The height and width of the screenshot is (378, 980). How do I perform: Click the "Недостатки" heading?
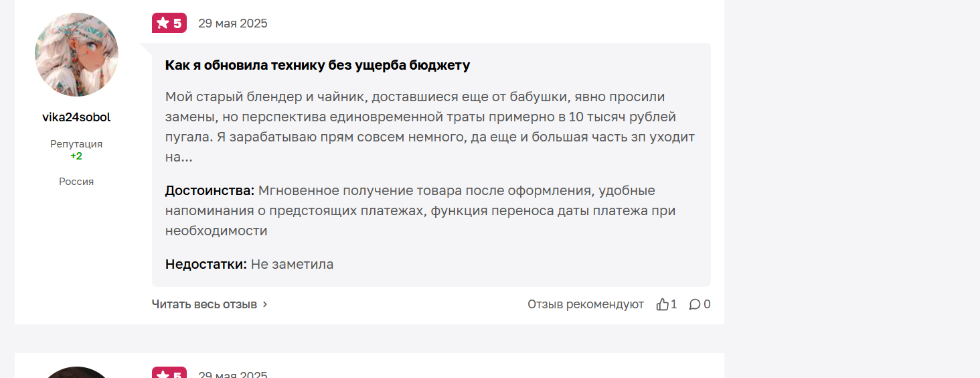[x=206, y=264]
